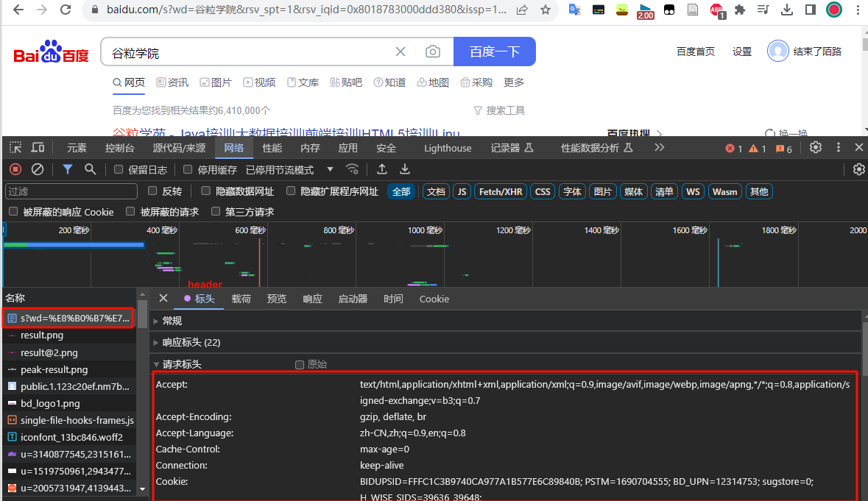The width and height of the screenshot is (868, 501).
Task: Open the Chrome three-dot menu
Action: 858,10
